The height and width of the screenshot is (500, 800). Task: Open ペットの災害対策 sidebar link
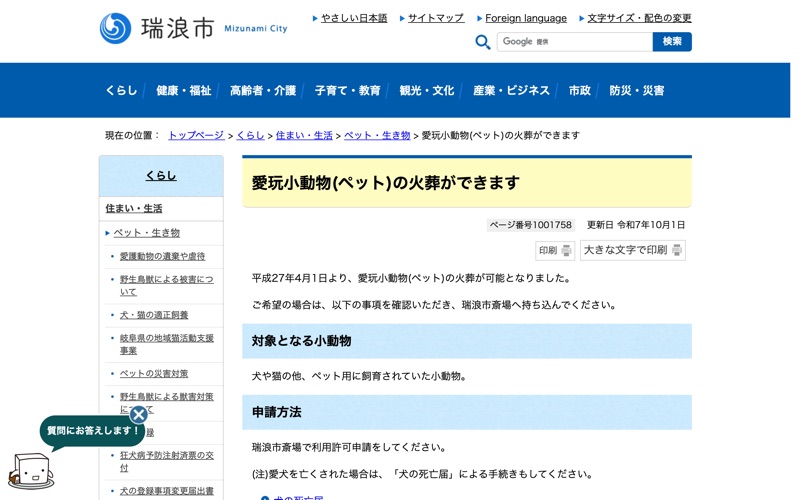(154, 373)
